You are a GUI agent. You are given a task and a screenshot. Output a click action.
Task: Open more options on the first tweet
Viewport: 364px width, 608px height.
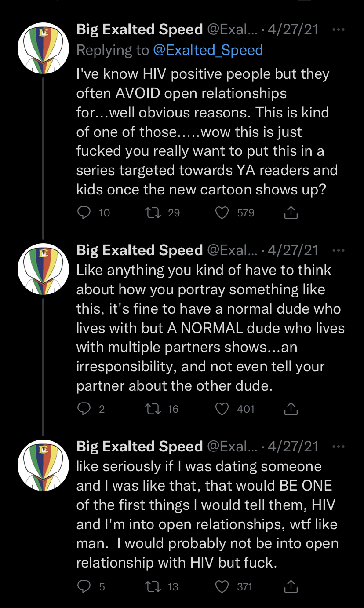(338, 29)
